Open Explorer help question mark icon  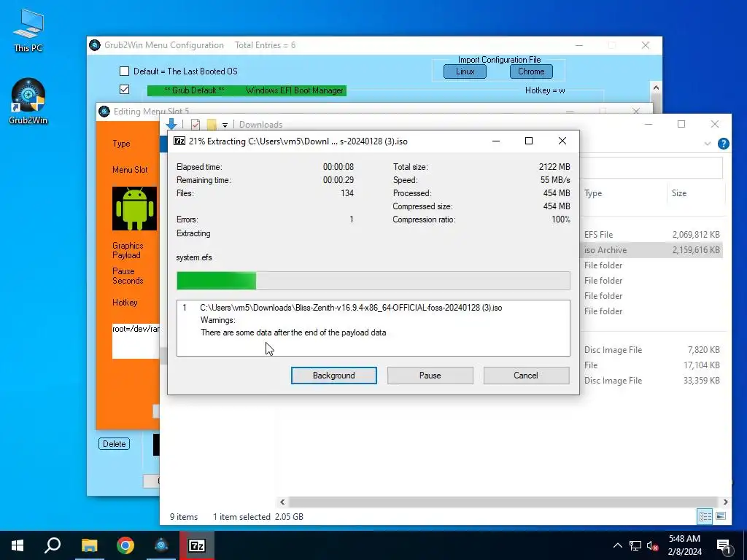tap(723, 144)
